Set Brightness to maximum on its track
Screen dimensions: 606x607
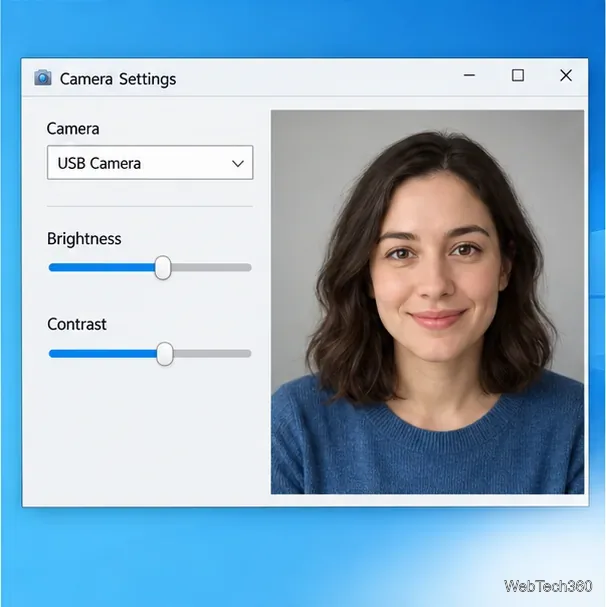[249, 267]
